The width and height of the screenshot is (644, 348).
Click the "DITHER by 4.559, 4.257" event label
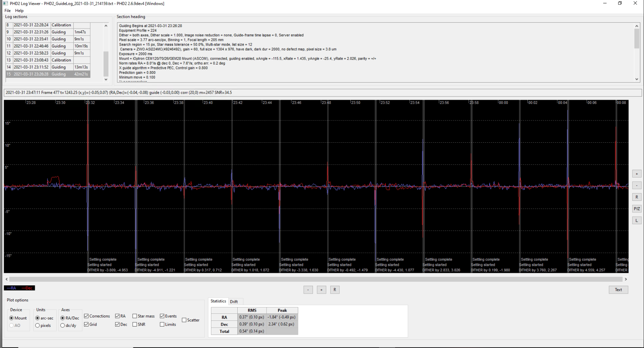click(586, 270)
